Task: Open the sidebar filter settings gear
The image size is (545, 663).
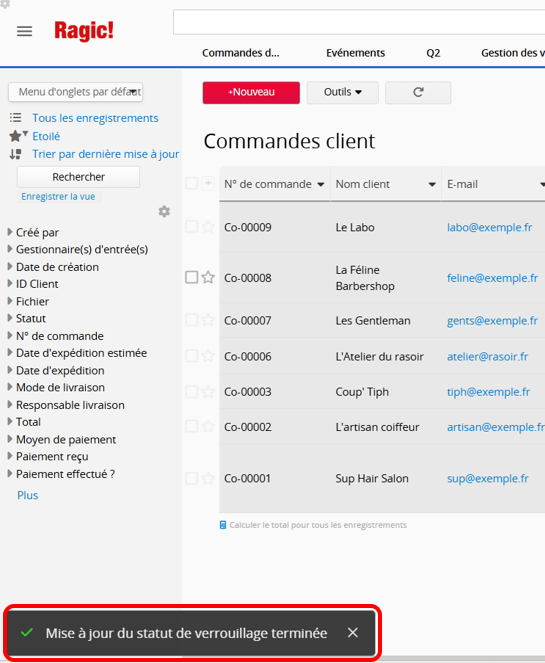Action: coord(164,211)
